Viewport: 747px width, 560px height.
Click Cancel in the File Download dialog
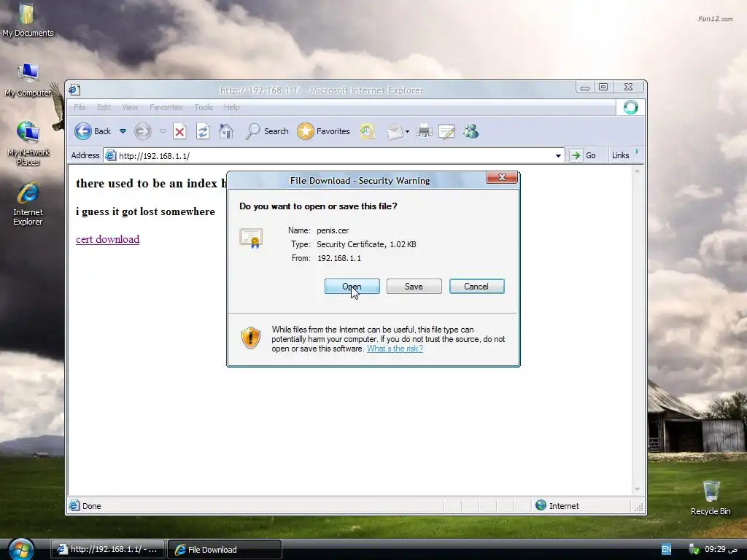click(476, 286)
